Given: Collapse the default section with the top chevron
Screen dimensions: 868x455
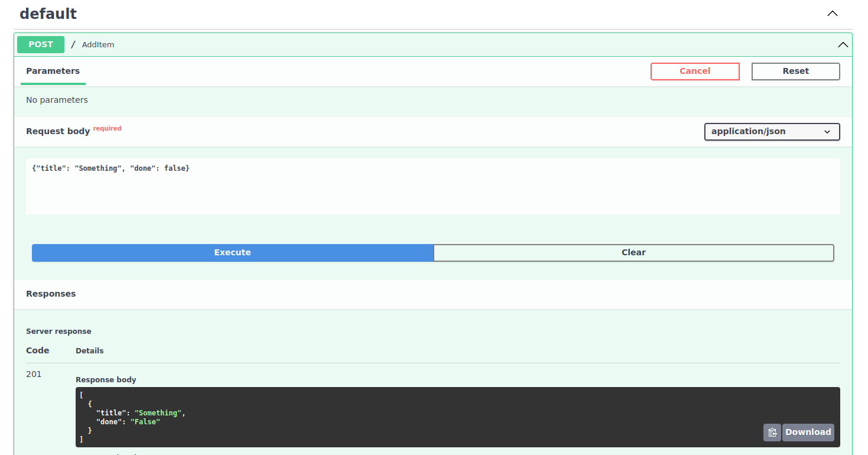Looking at the screenshot, I should (832, 13).
